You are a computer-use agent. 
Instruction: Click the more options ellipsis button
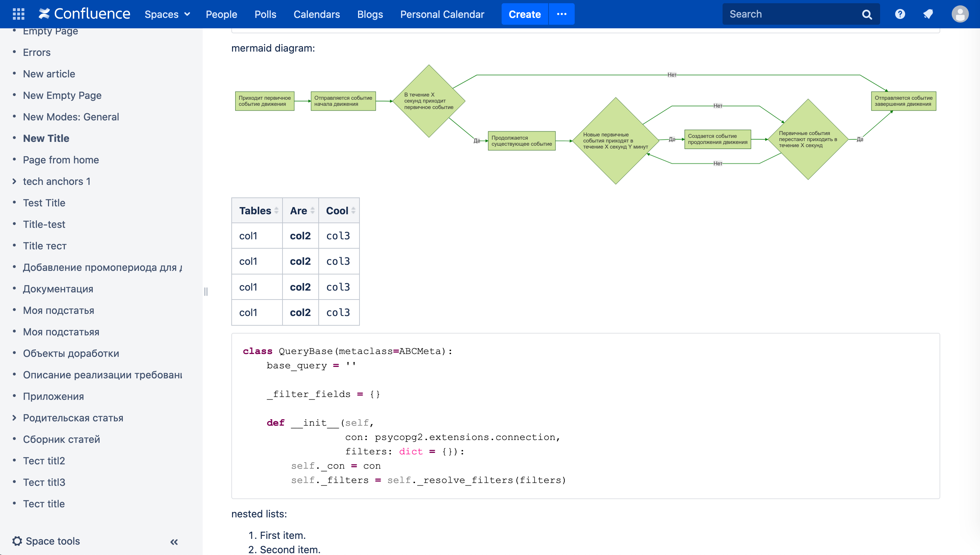pos(561,14)
